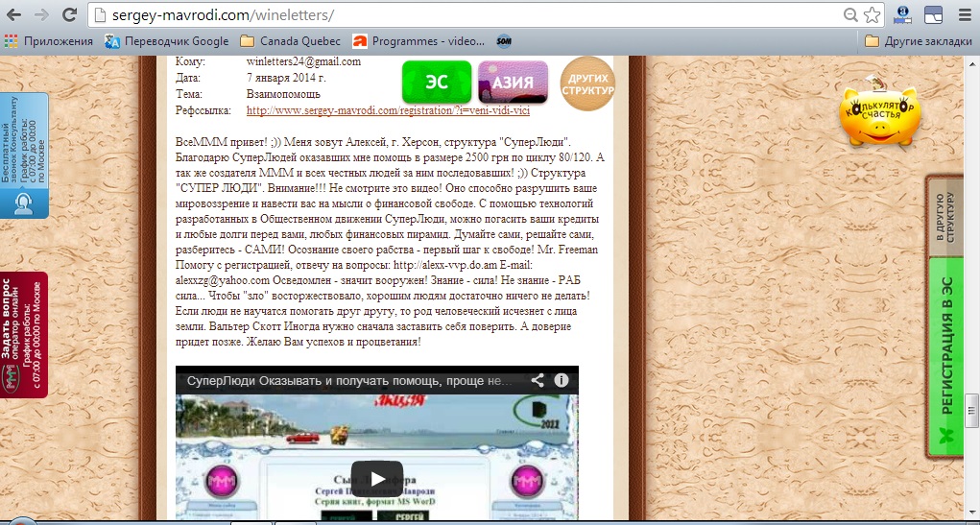Click the Взаимопомощь subject text

[x=283, y=94]
